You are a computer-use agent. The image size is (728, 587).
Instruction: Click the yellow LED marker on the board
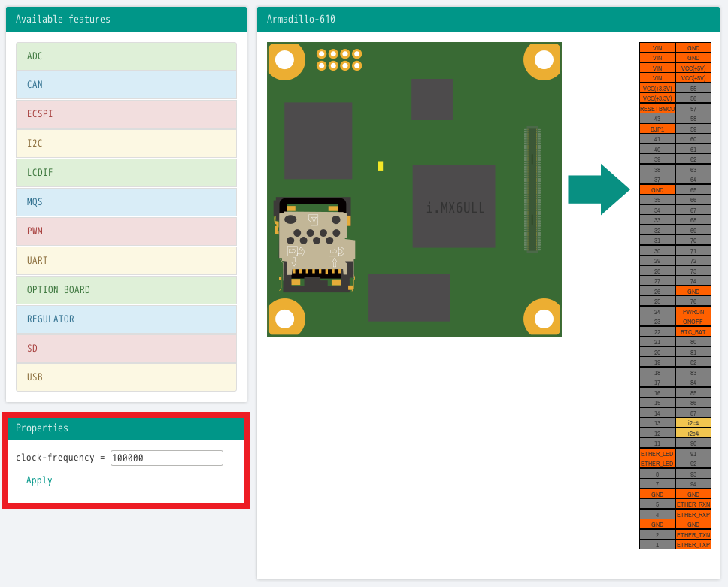[x=381, y=166]
